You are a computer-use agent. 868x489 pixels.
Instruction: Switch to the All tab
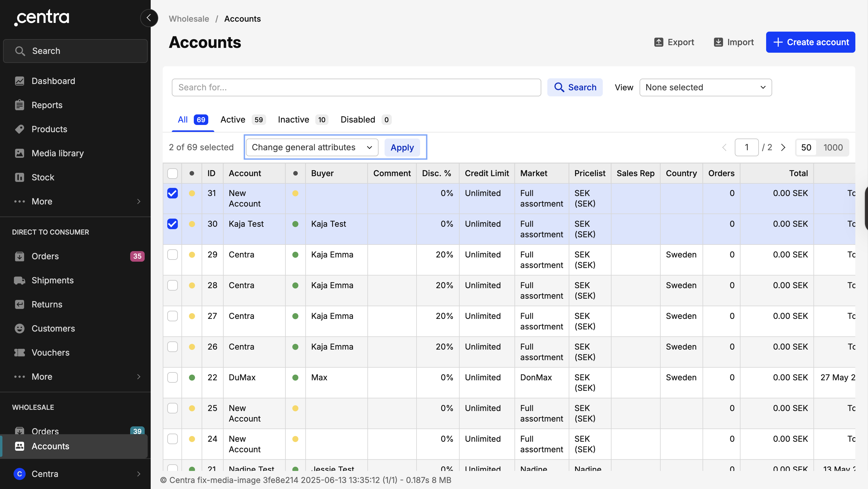[x=193, y=120]
